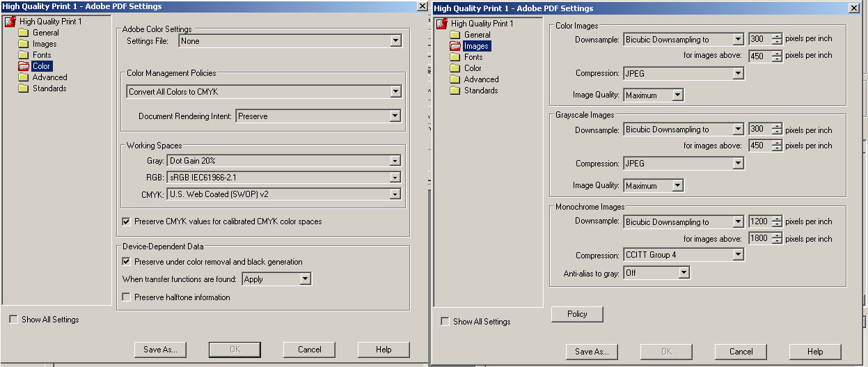Image resolution: width=868 pixels, height=367 pixels.
Task: Close the right Adobe PDF Settings window
Action: [x=853, y=8]
